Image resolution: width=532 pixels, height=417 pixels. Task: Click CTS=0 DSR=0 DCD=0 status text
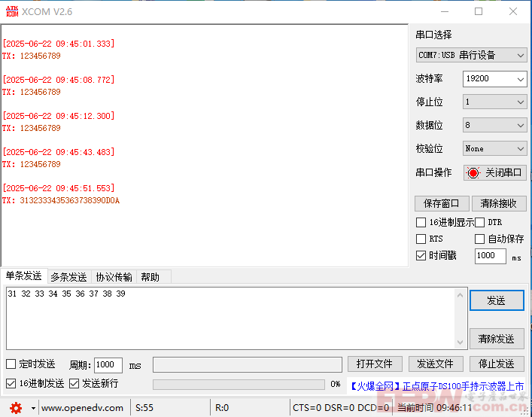click(341, 408)
